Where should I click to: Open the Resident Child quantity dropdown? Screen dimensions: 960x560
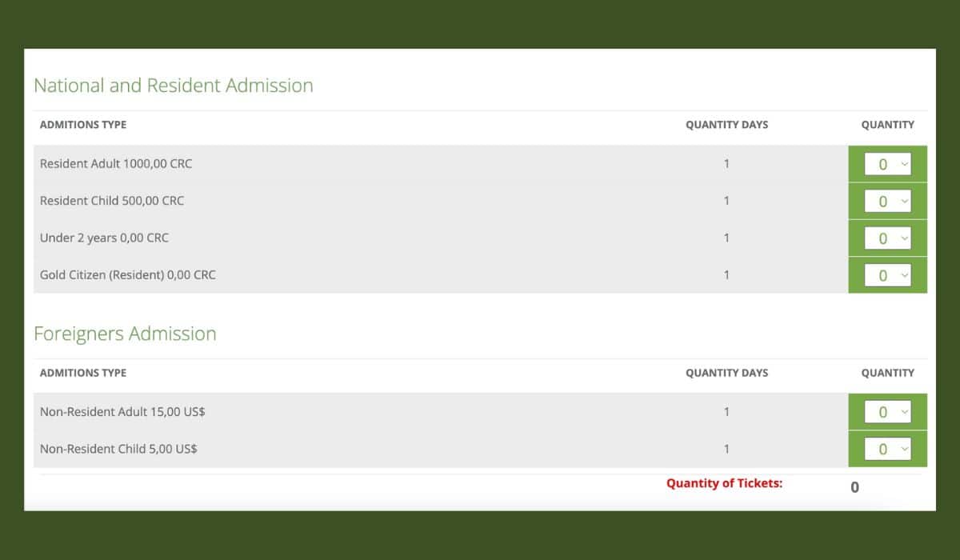(x=887, y=201)
